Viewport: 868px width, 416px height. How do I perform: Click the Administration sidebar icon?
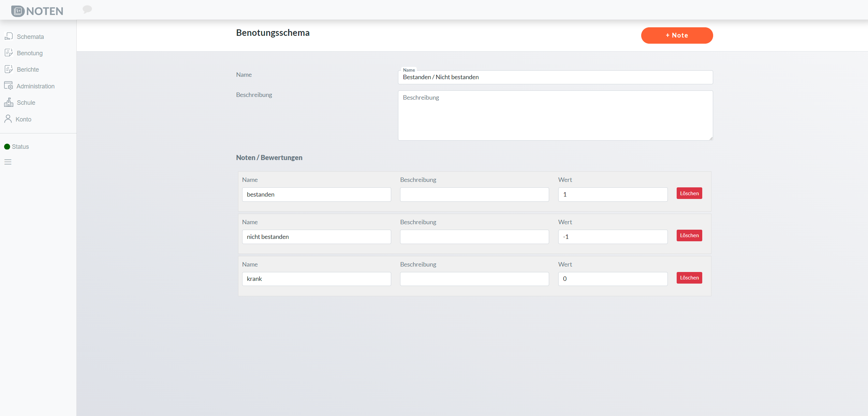9,86
